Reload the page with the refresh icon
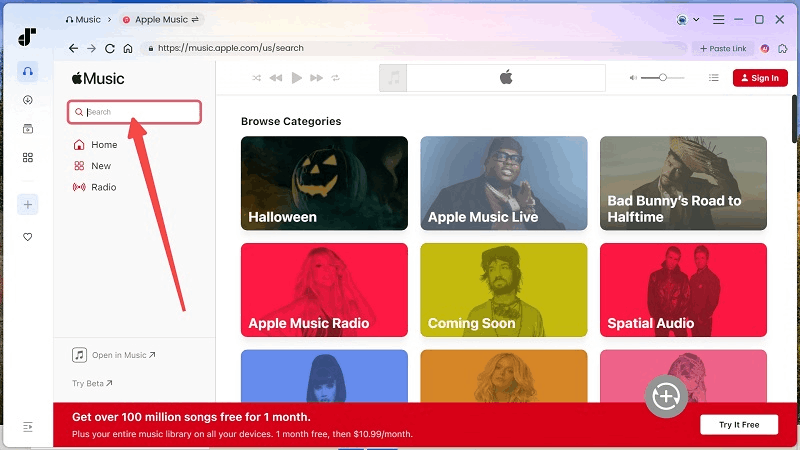 pos(109,48)
